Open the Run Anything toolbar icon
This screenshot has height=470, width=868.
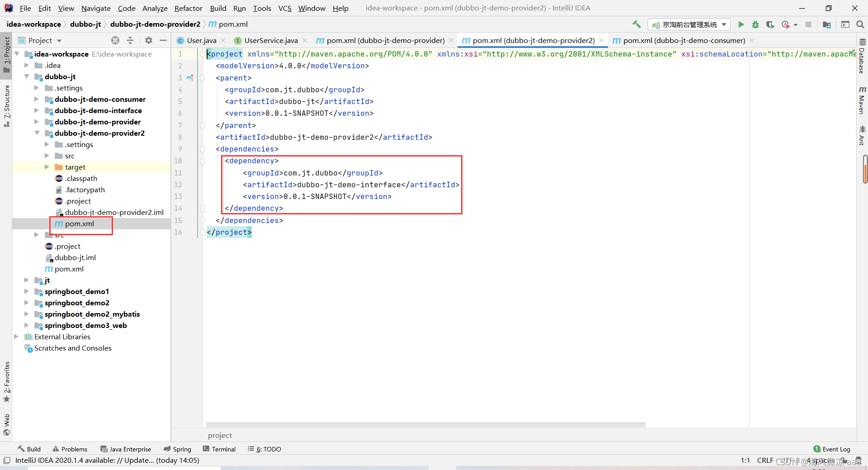(845, 24)
